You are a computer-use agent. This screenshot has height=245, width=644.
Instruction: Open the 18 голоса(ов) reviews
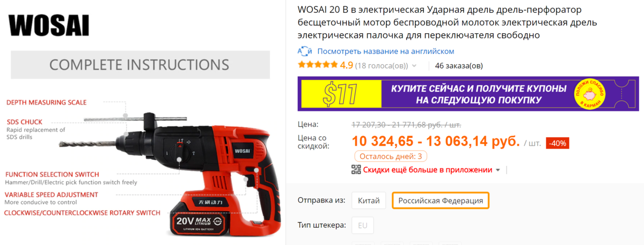[382, 66]
